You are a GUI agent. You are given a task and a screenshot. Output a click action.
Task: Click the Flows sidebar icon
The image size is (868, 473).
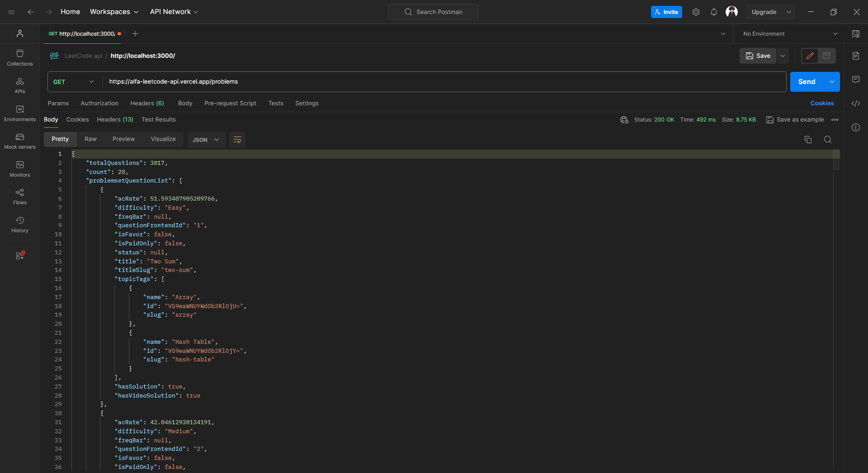[x=20, y=197]
